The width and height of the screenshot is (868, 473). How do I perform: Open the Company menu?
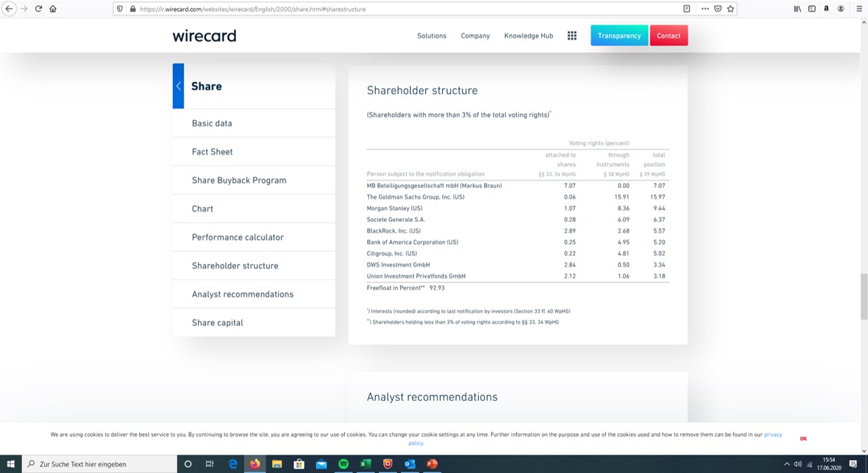coord(475,35)
